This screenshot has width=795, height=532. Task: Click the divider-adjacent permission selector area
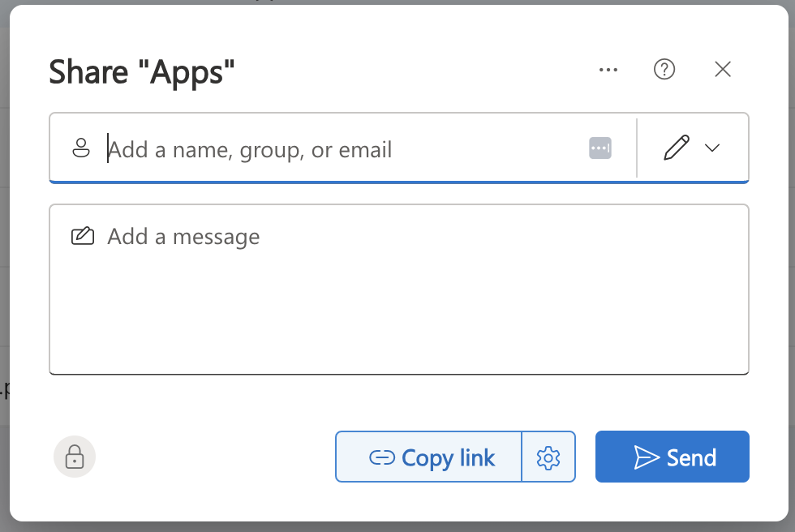pos(692,148)
